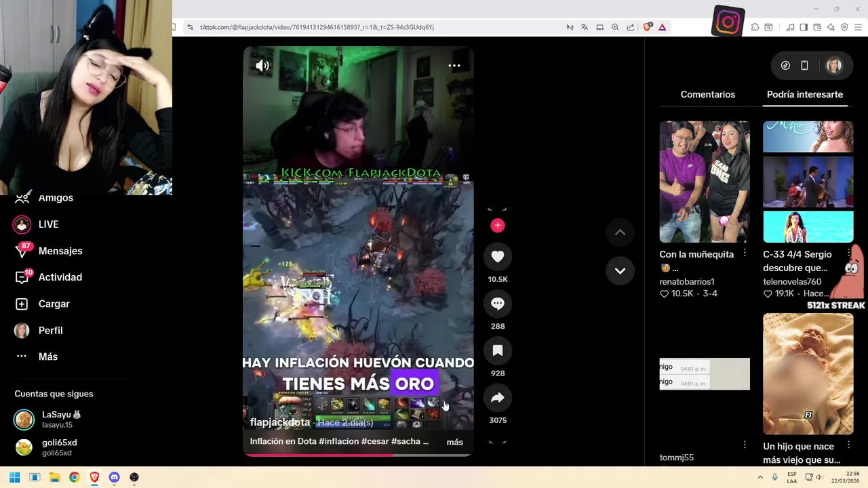The image size is (868, 488).
Task: Open the LIVE sidebar item
Action: (x=48, y=224)
